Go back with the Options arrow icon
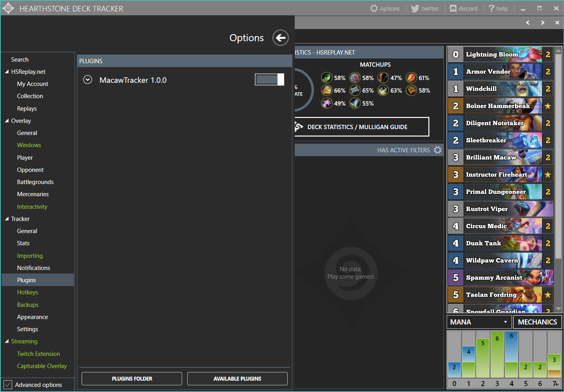This screenshot has width=564, height=392. pyautogui.click(x=281, y=38)
